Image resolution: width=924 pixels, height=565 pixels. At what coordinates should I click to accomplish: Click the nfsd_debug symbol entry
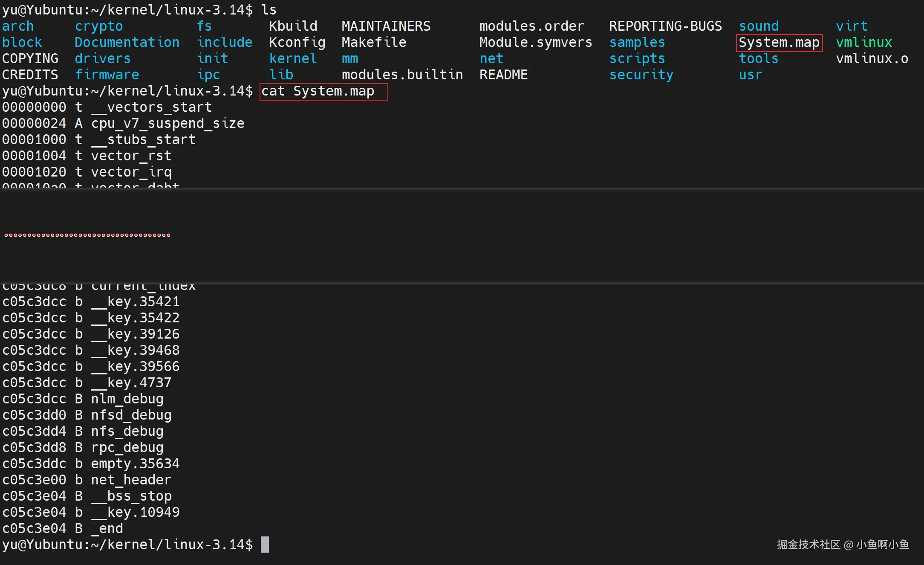click(x=131, y=415)
